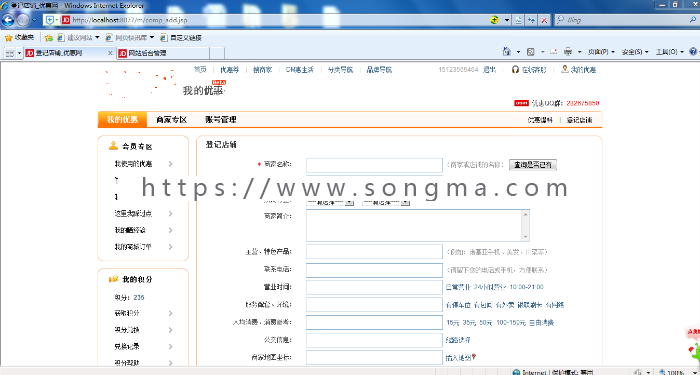This screenshot has height=375, width=700.
Task: Switch to the 账号管理 tab
Action: click(221, 120)
